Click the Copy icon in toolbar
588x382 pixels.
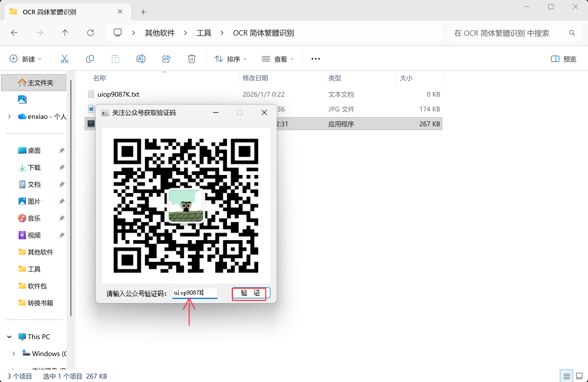(90, 59)
